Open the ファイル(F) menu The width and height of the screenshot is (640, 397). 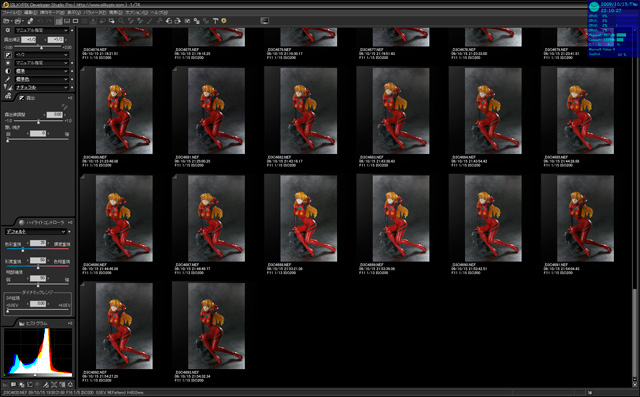click(11, 13)
